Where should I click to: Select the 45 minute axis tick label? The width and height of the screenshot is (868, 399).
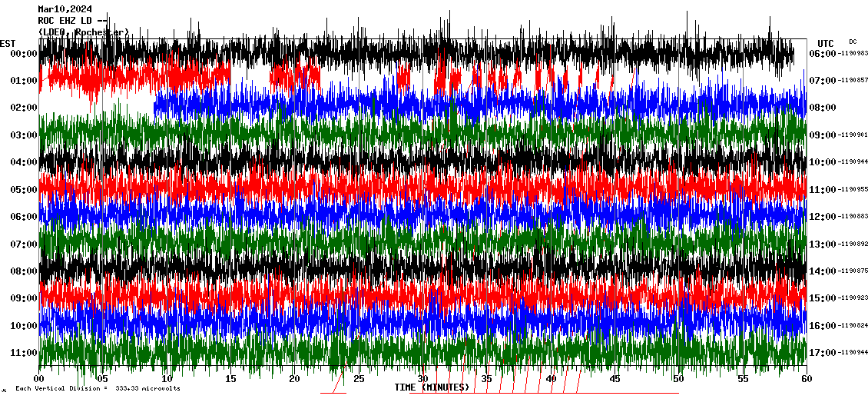615,379
